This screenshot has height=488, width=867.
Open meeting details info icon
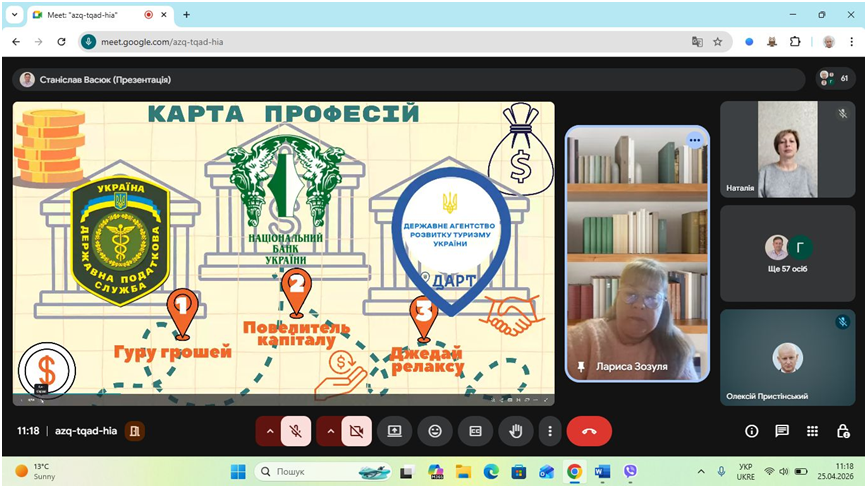pos(752,431)
